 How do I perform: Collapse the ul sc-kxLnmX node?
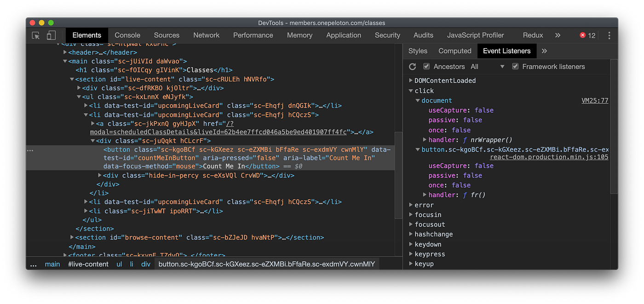click(79, 97)
